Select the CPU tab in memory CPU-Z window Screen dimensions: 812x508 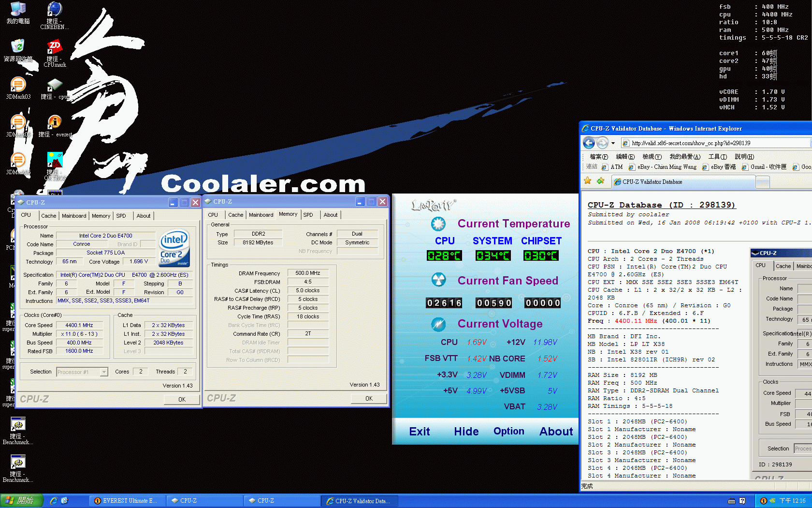point(213,215)
